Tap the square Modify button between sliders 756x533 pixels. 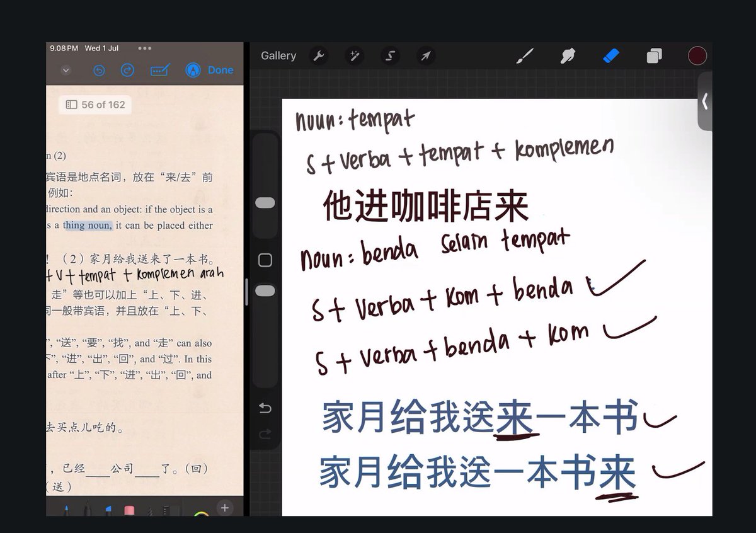[x=265, y=260]
